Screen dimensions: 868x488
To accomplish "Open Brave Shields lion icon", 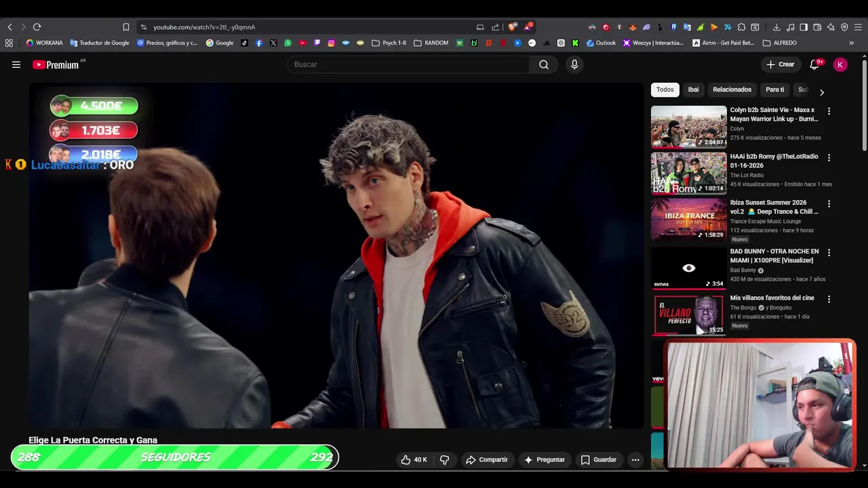I will 512,27.
